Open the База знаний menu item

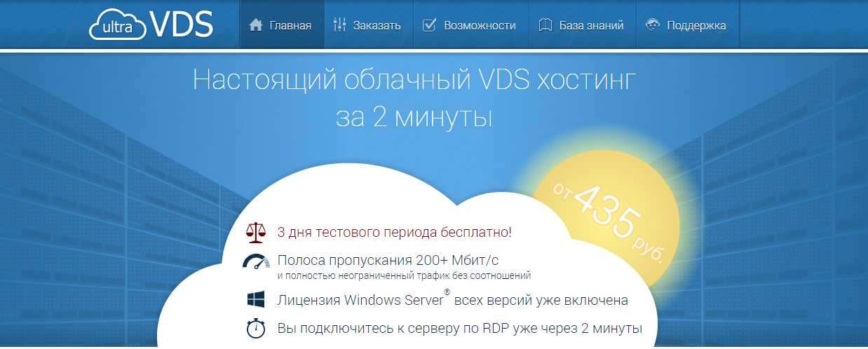coord(582,25)
